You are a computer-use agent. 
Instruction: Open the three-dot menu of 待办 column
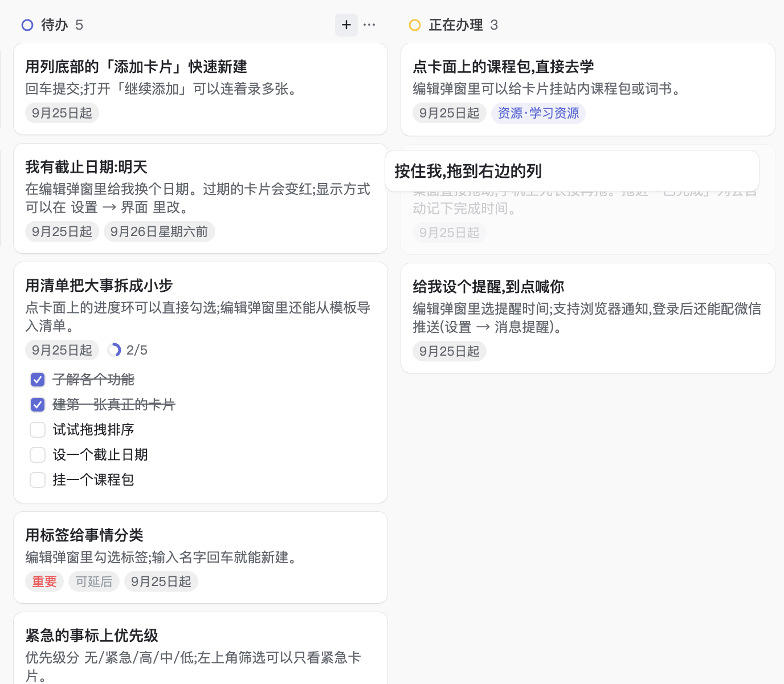click(x=369, y=25)
